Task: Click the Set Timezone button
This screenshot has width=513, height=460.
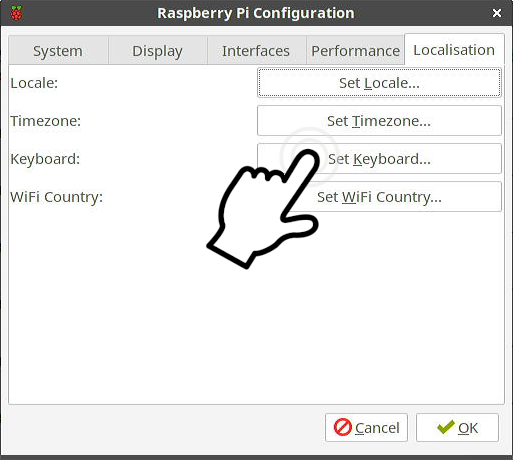Action: [x=379, y=121]
